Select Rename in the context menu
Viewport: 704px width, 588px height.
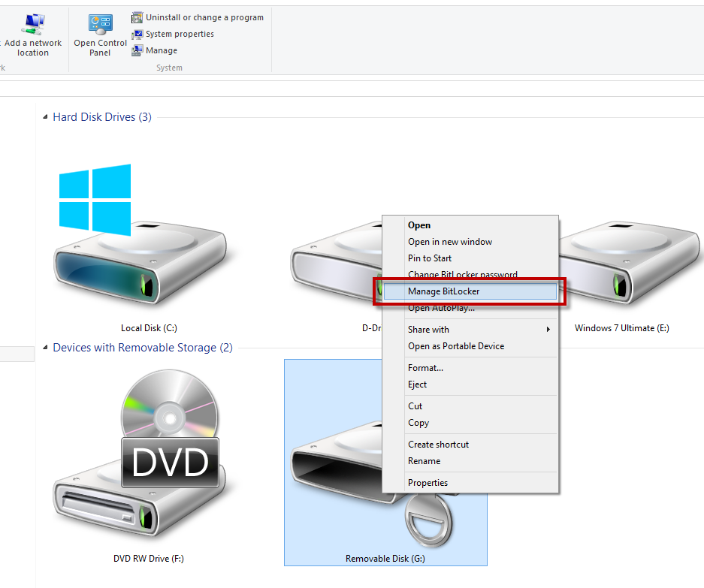470,461
